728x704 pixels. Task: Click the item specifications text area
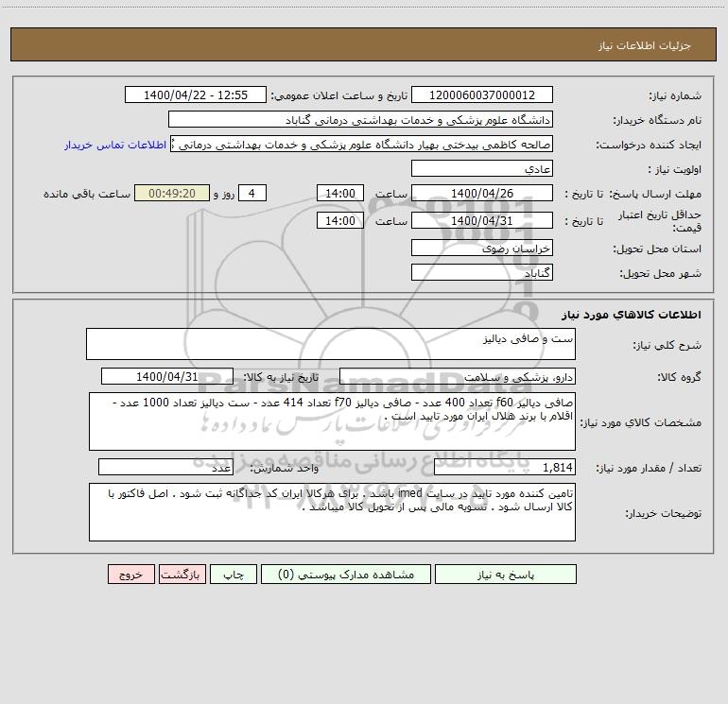click(332, 421)
